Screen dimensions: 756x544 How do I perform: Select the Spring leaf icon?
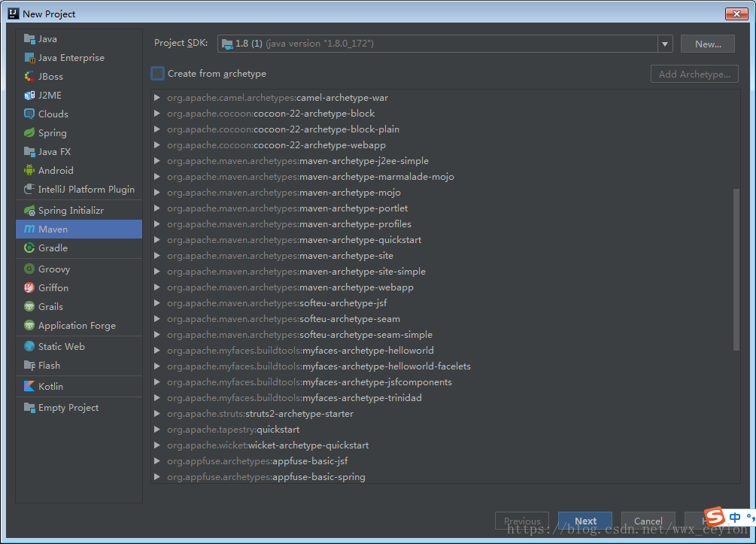pos(29,133)
